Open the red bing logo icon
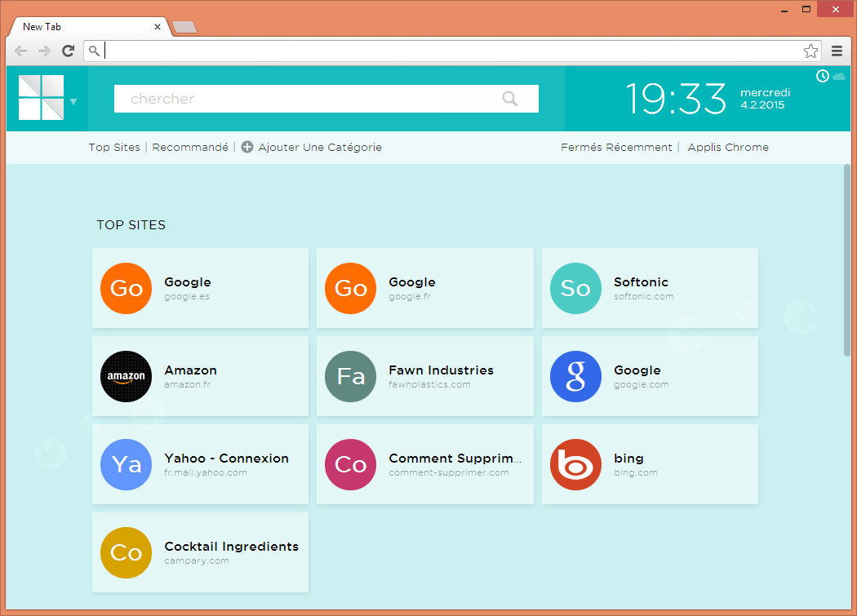This screenshot has height=616, width=857. coord(575,464)
